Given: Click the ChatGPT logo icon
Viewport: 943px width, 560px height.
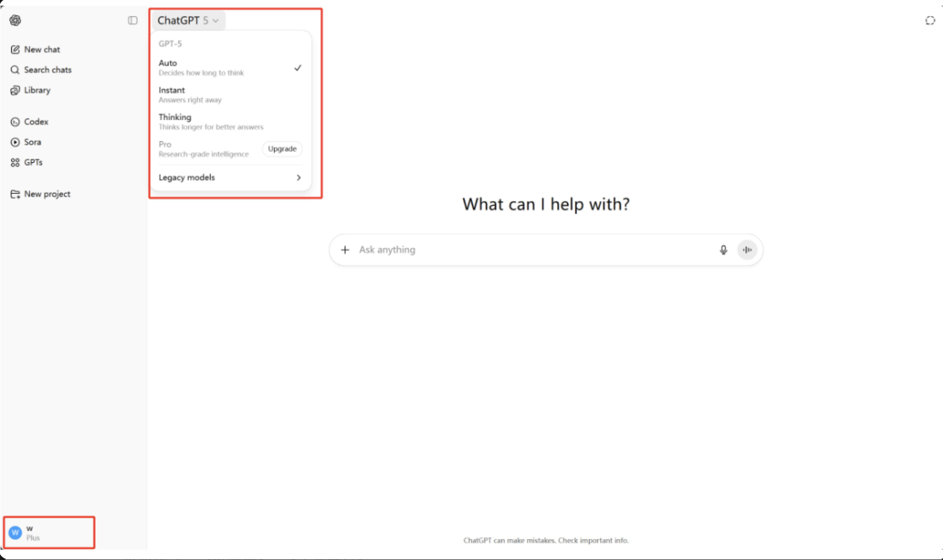Looking at the screenshot, I should point(15,20).
